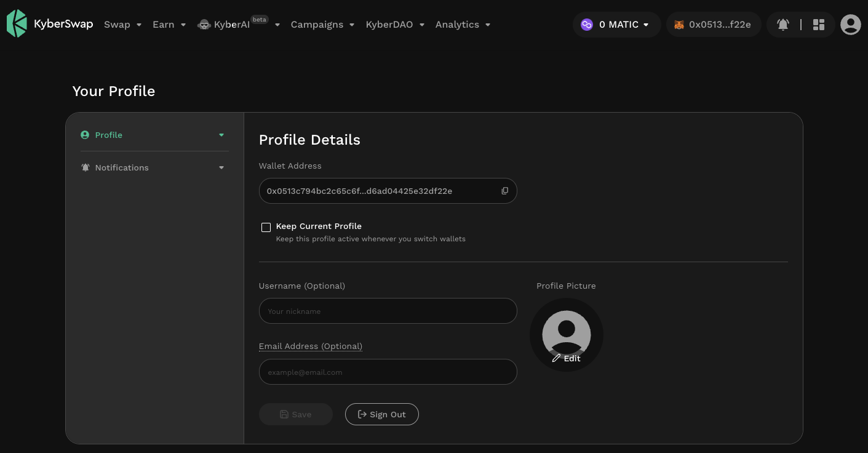868x453 pixels.
Task: Open notifications bell in top bar
Action: click(782, 25)
